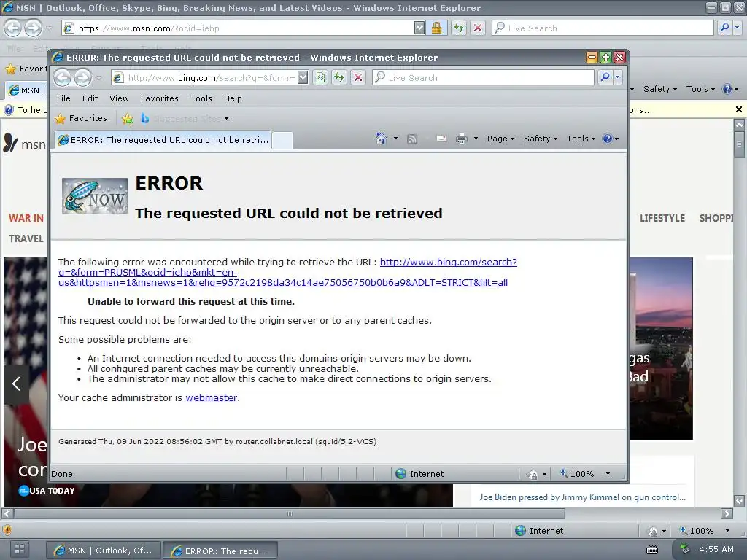Screen dimensions: 747x560
Task: Click the msn.com address bar
Action: point(239,28)
